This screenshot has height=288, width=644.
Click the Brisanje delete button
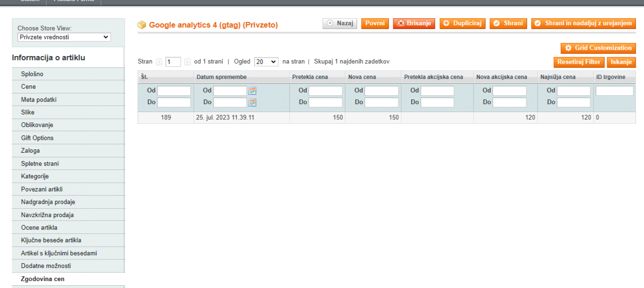pos(414,23)
